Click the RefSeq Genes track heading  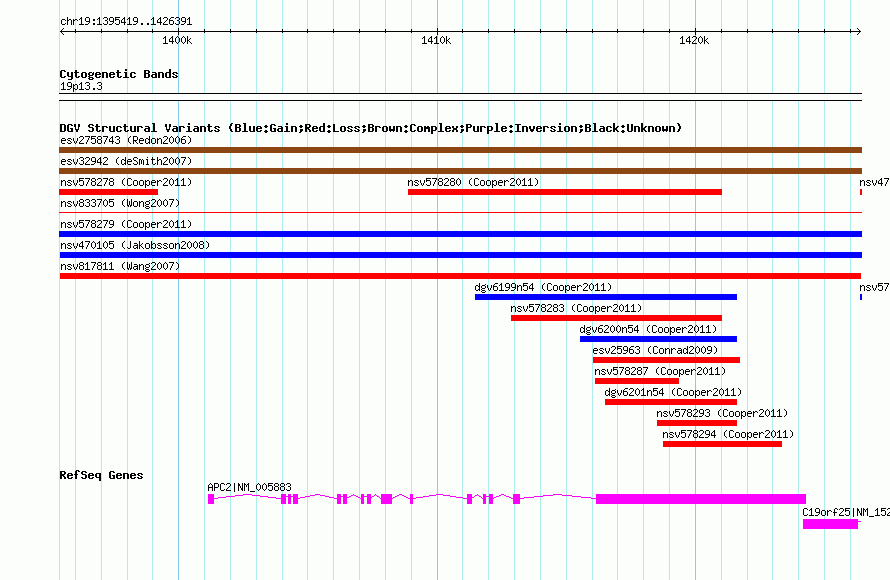102,475
